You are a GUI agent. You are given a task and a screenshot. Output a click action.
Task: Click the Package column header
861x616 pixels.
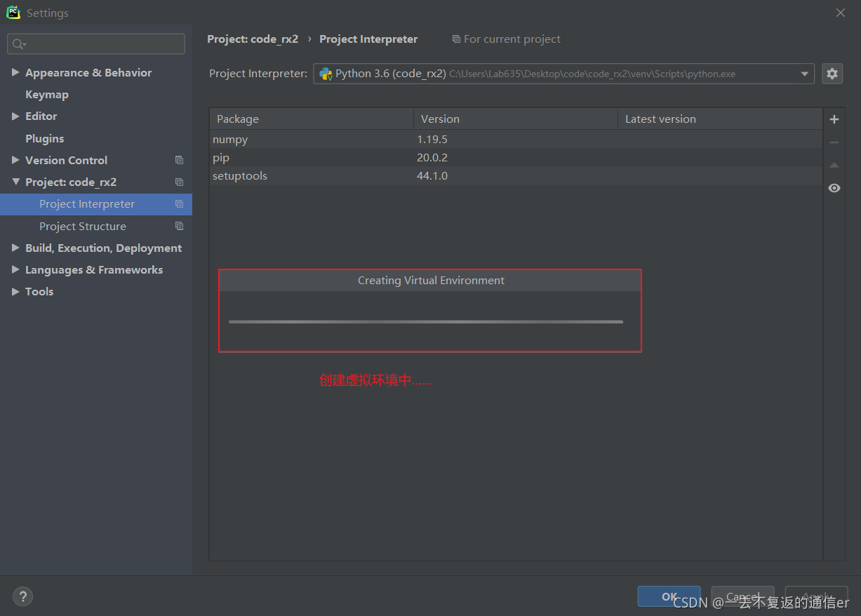[x=312, y=119]
